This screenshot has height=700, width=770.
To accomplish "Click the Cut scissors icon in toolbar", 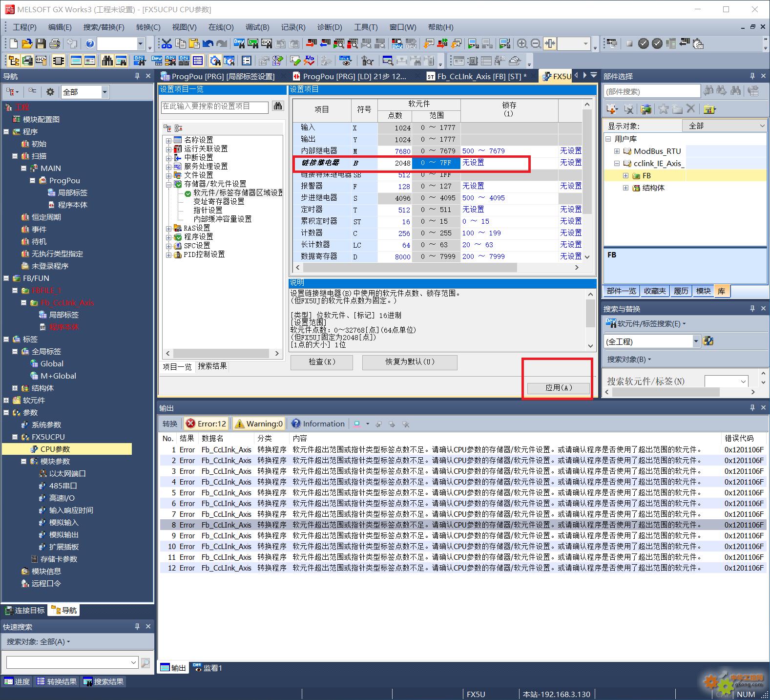I will 166,44.
